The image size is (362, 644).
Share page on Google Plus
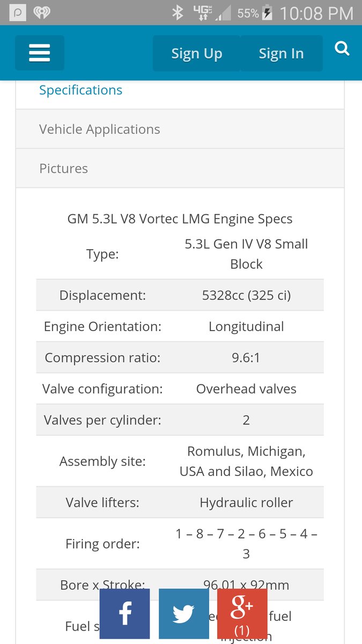(x=242, y=613)
